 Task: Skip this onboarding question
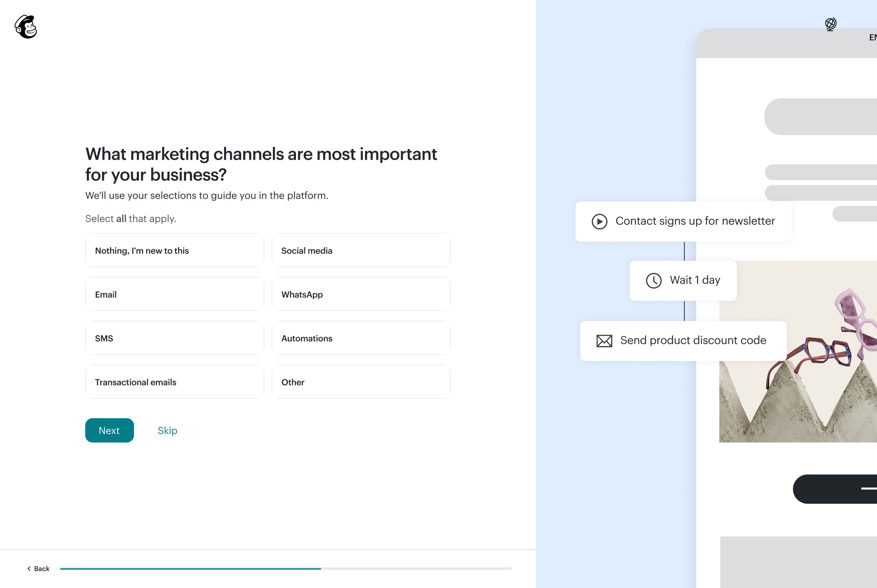tap(167, 430)
